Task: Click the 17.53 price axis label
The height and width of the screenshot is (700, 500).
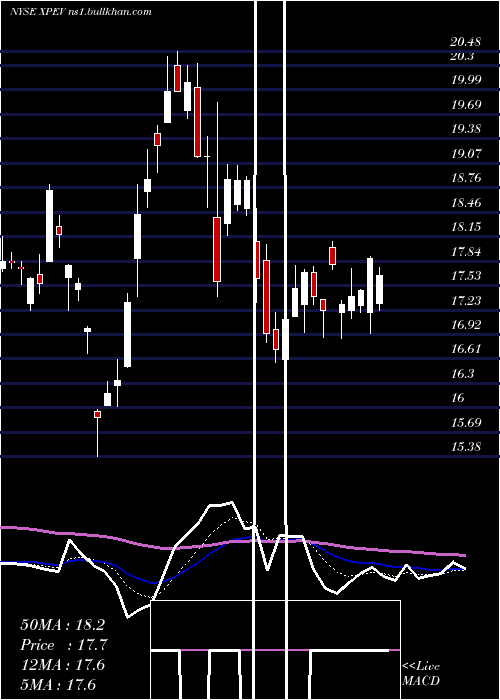Action: tap(466, 275)
